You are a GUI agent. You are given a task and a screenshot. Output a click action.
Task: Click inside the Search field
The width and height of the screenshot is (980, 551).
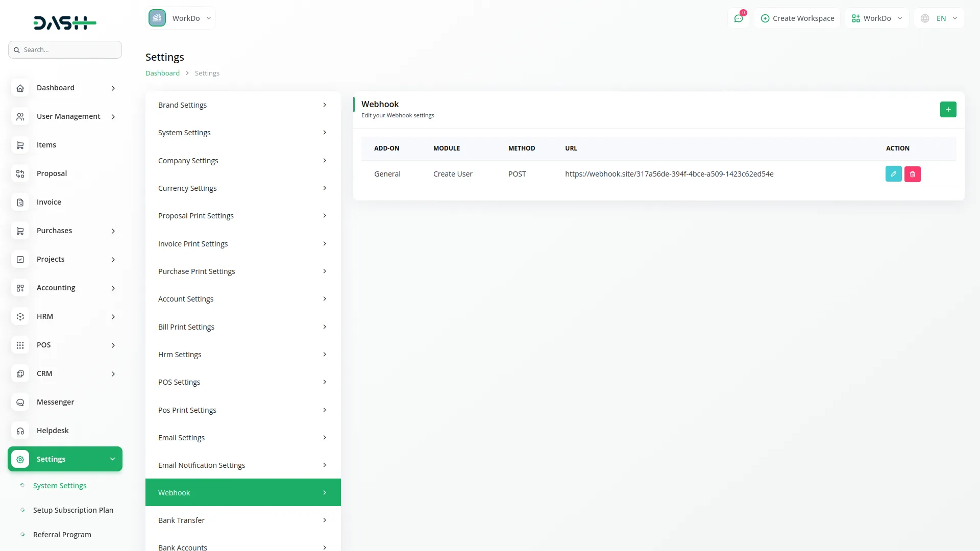(x=65, y=49)
